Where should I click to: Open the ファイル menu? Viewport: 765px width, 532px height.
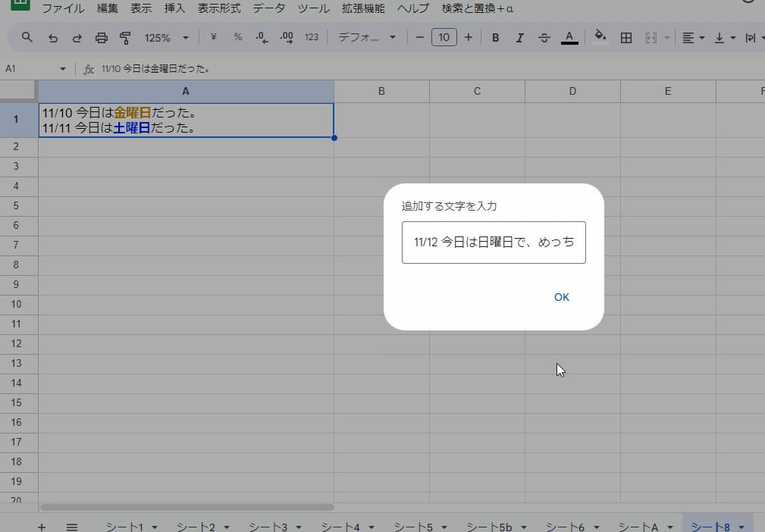point(63,8)
